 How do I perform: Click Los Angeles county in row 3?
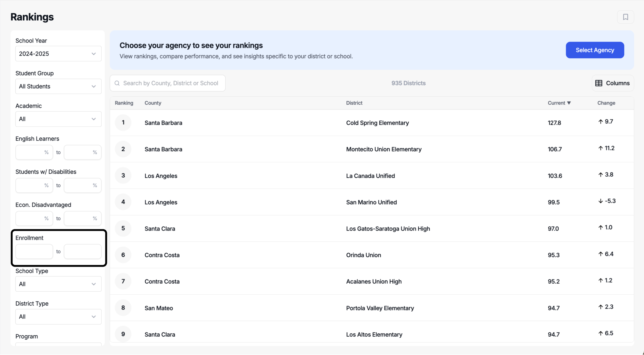click(161, 176)
